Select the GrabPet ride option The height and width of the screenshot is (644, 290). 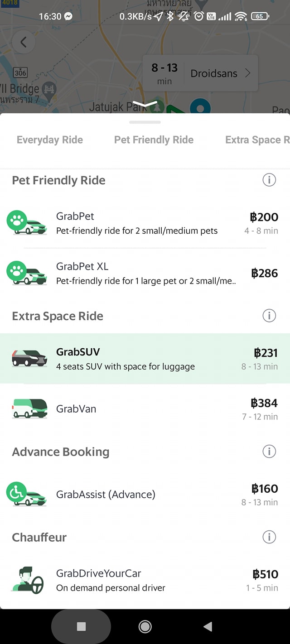point(145,223)
